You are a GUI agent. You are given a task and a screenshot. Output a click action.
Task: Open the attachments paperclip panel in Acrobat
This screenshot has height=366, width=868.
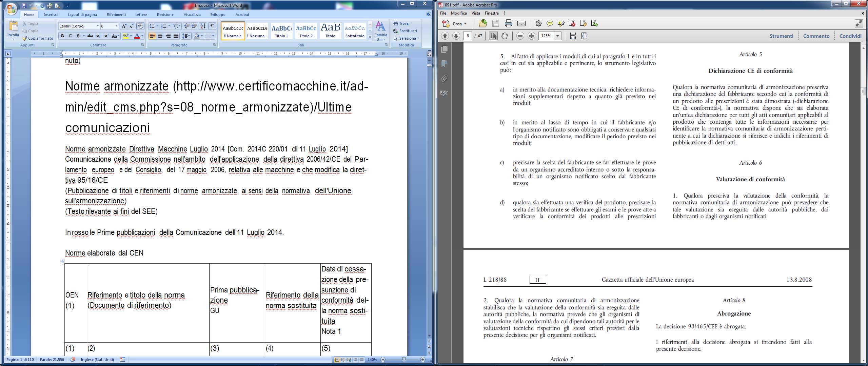444,79
